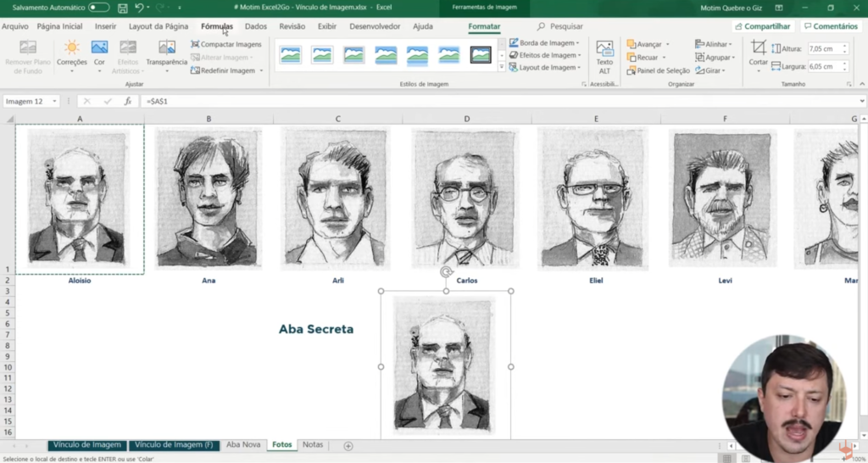Open the Agrupar dropdown
The height and width of the screenshot is (463, 868).
[715, 57]
